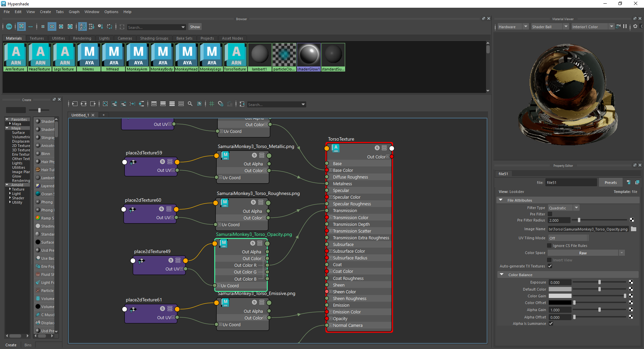Check the Ignore CS File Rules option
This screenshot has height=349, width=644.
(549, 245)
